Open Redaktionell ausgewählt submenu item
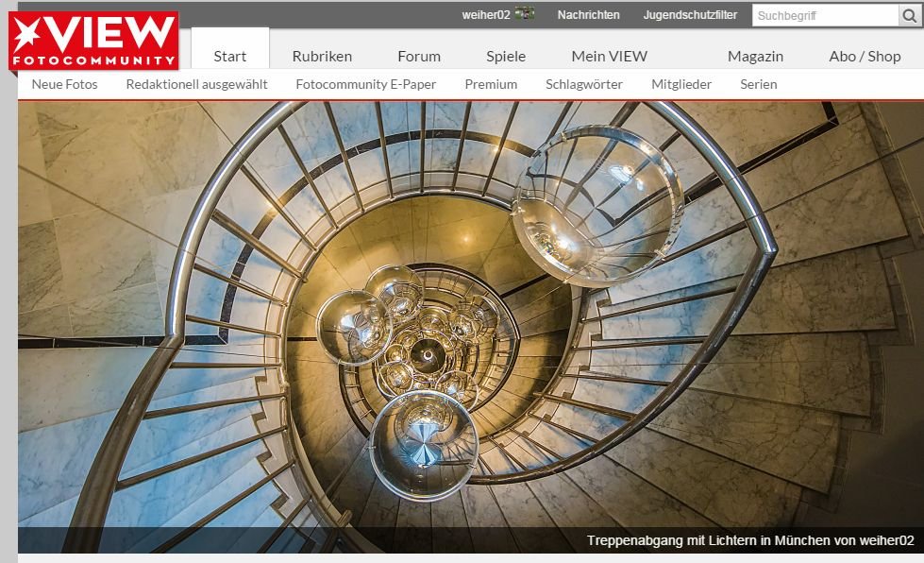This screenshot has width=924, height=563. tap(196, 84)
